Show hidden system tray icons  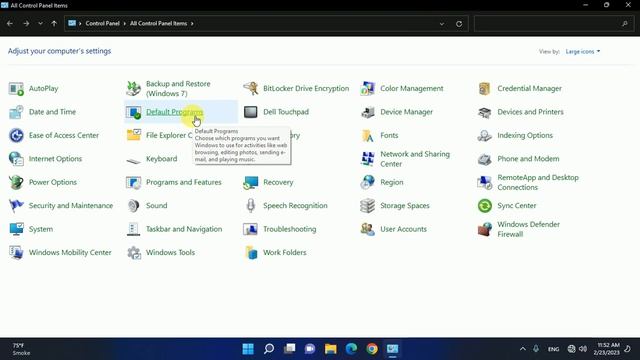pyautogui.click(x=522, y=349)
